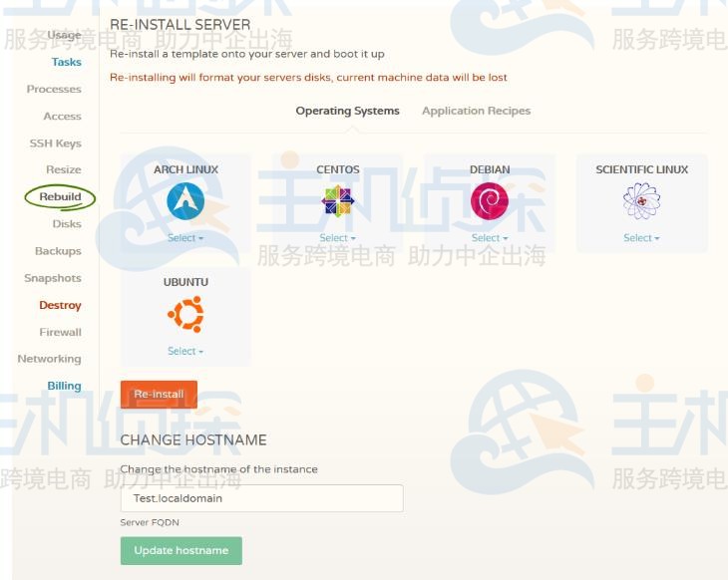728x580 pixels.
Task: Click the Arch Linux logo icon
Action: coord(185,201)
